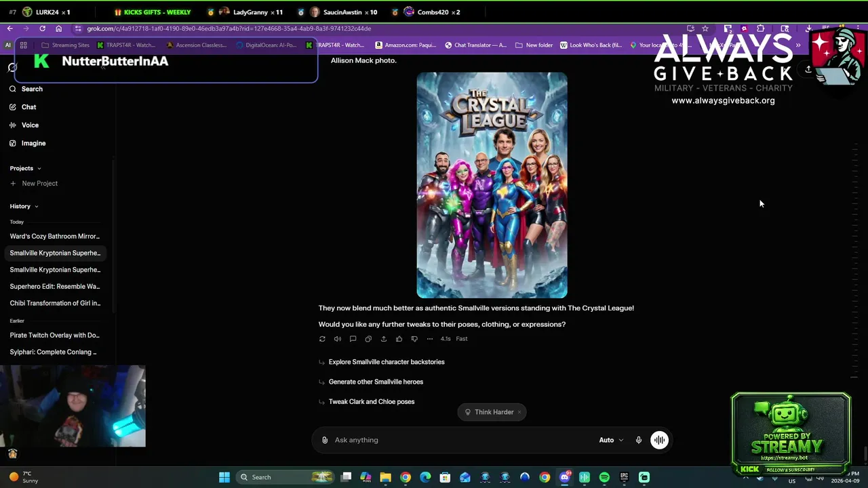Regenerate the response

pyautogui.click(x=322, y=339)
